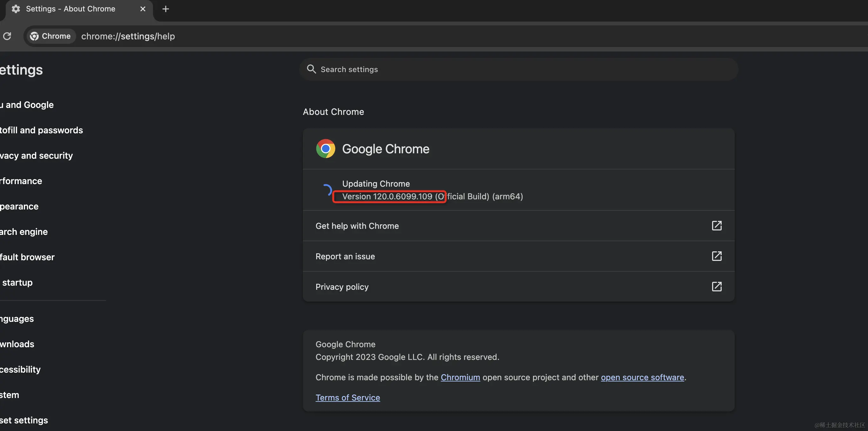Select Accessibility in sidebar

click(20, 369)
